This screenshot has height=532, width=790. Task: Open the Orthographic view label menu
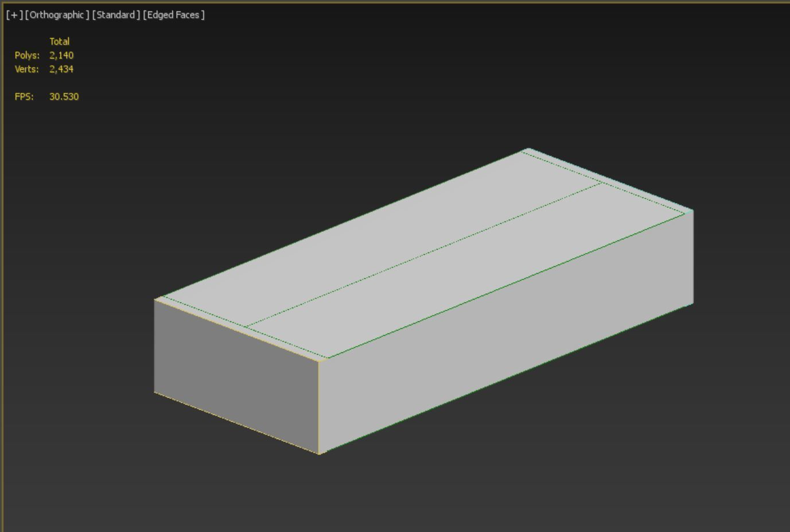pyautogui.click(x=57, y=15)
